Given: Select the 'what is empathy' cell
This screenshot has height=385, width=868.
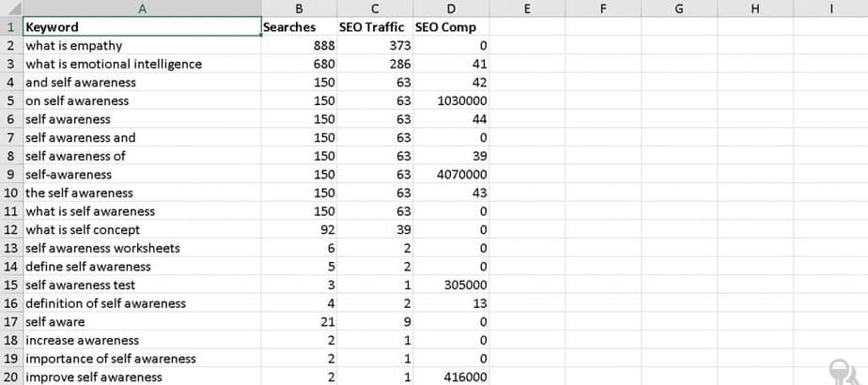Looking at the screenshot, I should (142, 45).
